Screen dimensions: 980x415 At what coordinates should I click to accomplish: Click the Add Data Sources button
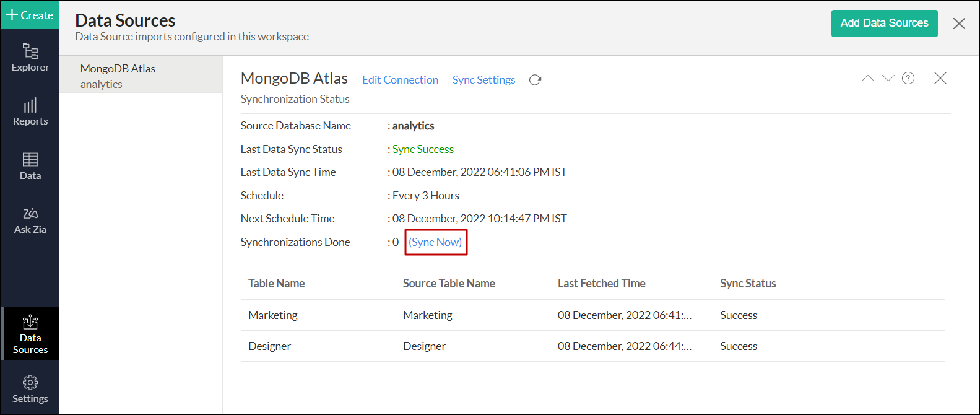[x=884, y=24]
